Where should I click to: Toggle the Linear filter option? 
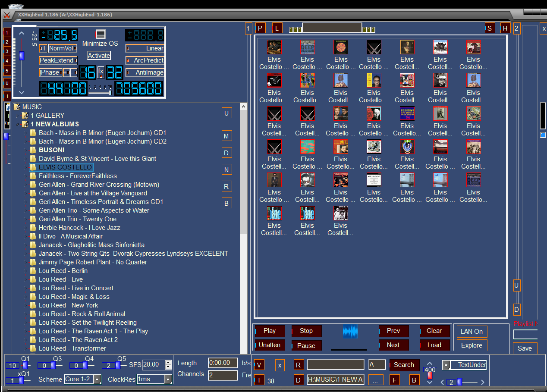145,48
